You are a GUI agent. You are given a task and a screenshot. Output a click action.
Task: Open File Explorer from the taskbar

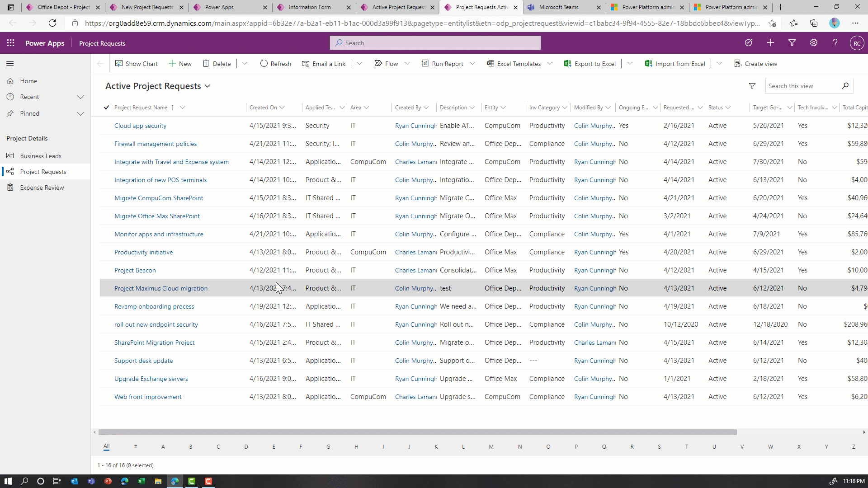(158, 481)
